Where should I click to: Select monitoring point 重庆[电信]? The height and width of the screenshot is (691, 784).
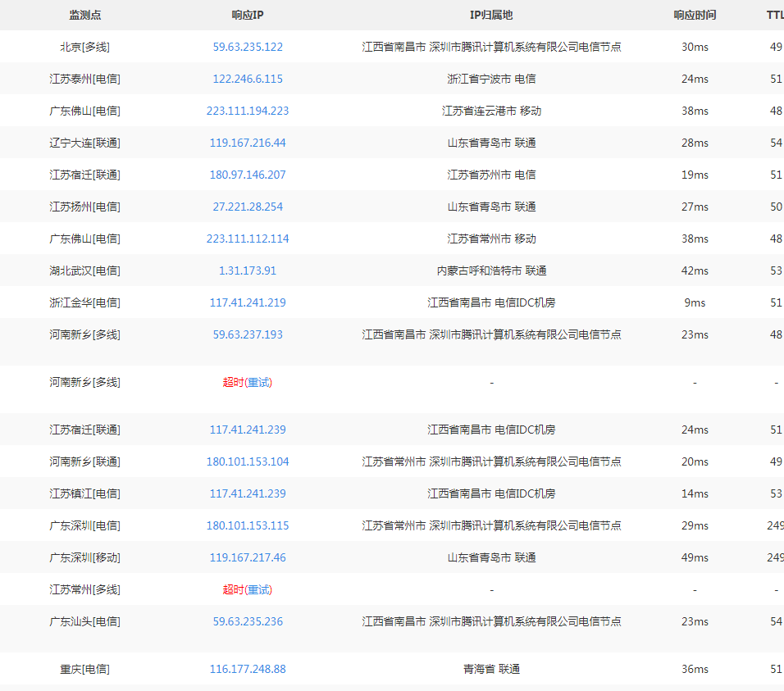(85, 669)
